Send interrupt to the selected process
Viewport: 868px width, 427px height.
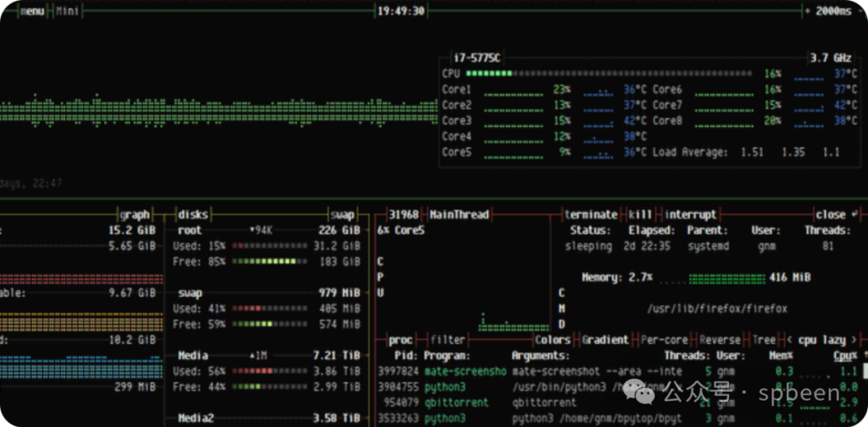(x=690, y=215)
